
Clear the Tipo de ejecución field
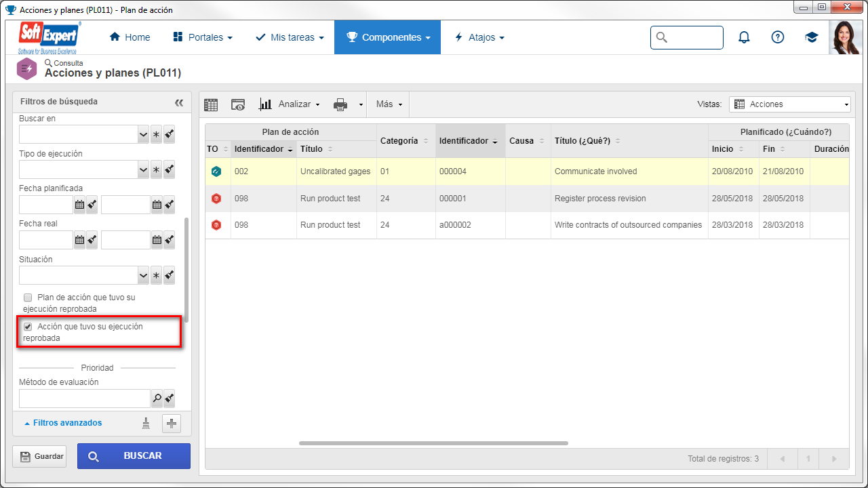pos(170,169)
